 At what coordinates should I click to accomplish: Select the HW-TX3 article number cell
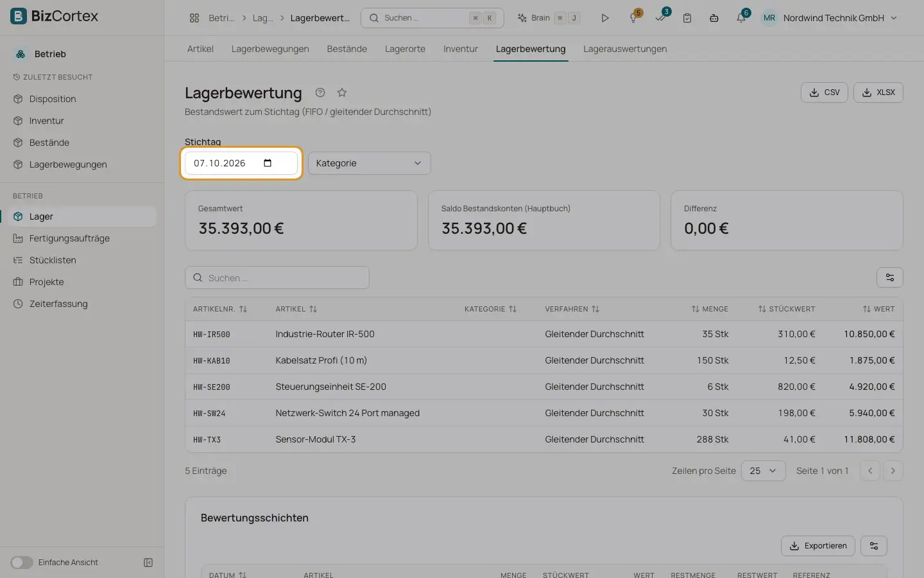(x=207, y=440)
